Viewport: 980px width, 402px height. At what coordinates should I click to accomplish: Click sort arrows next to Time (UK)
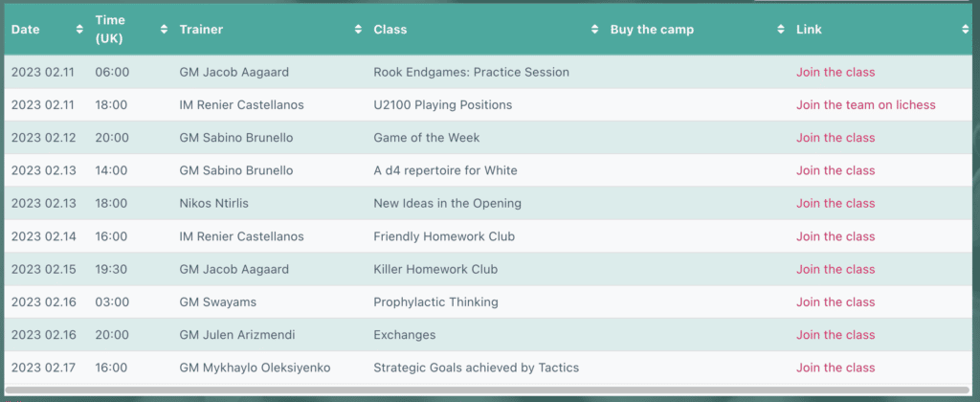pyautogui.click(x=165, y=30)
